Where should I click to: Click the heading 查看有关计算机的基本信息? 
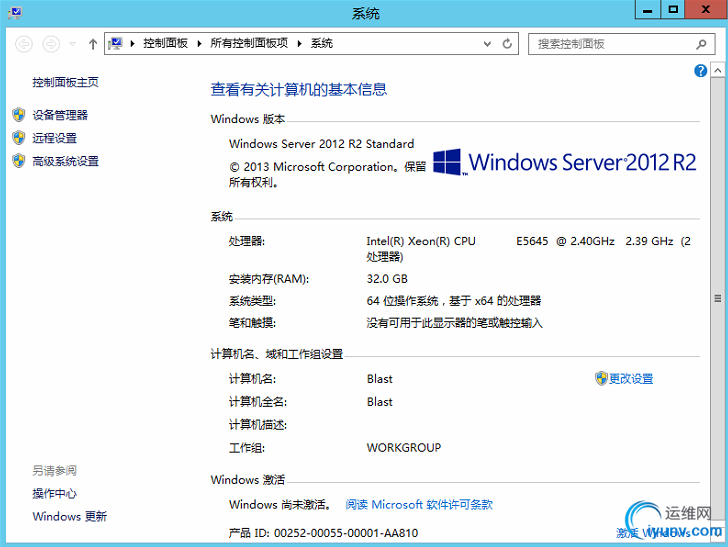click(x=299, y=89)
